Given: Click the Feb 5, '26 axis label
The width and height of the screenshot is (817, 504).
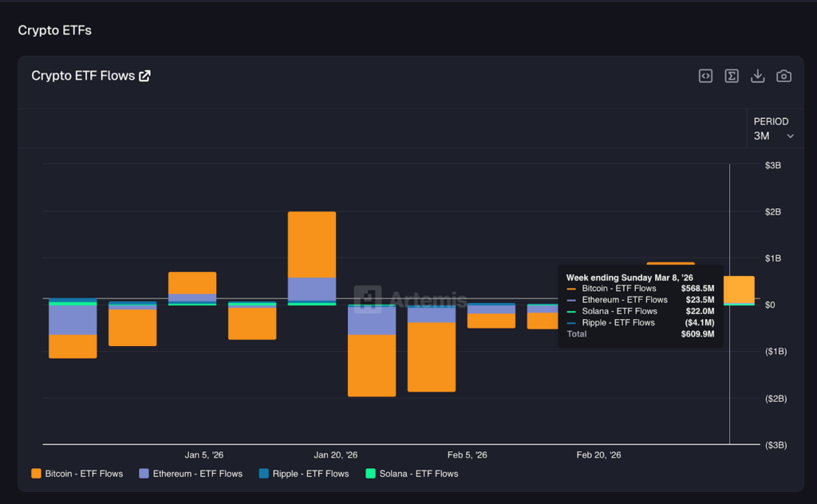Looking at the screenshot, I should [x=468, y=455].
